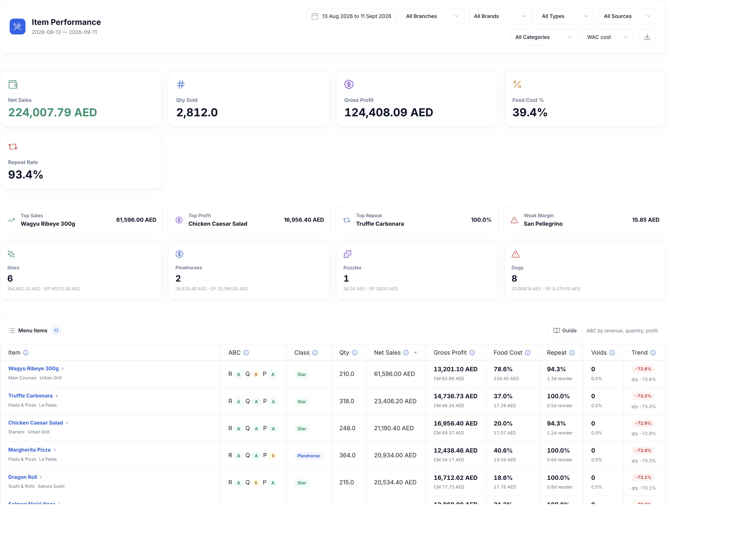Sort by Net Sales column arrow
Image resolution: width=740 pixels, height=560 pixels.
click(x=415, y=353)
